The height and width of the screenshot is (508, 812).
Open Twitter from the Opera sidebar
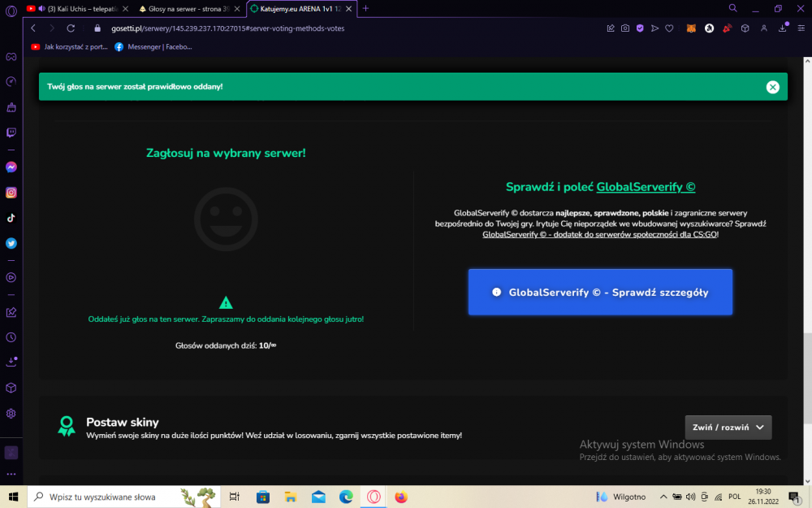click(11, 243)
